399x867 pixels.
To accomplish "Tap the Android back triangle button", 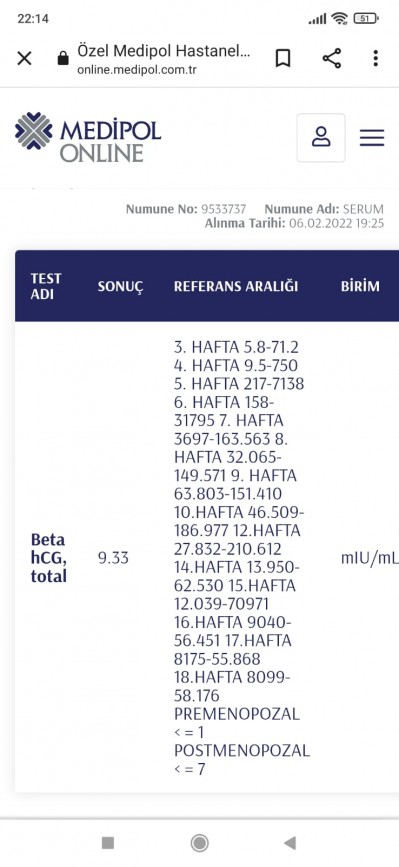I will (x=290, y=843).
